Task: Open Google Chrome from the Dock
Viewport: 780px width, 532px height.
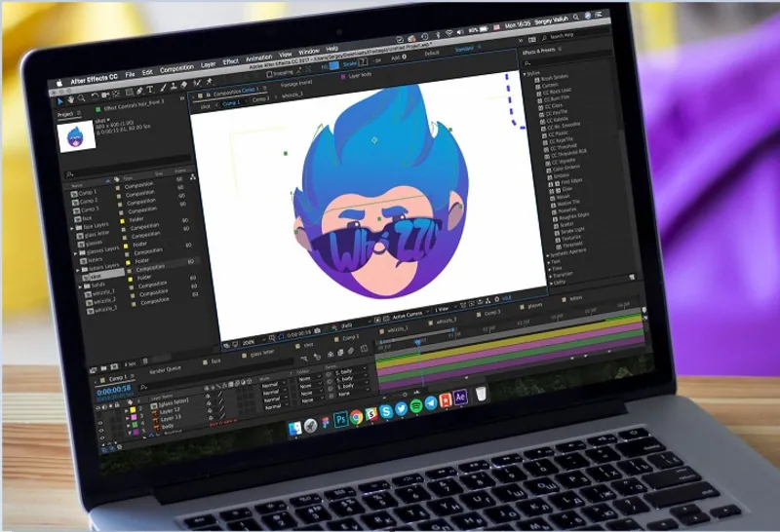Action: point(356,417)
